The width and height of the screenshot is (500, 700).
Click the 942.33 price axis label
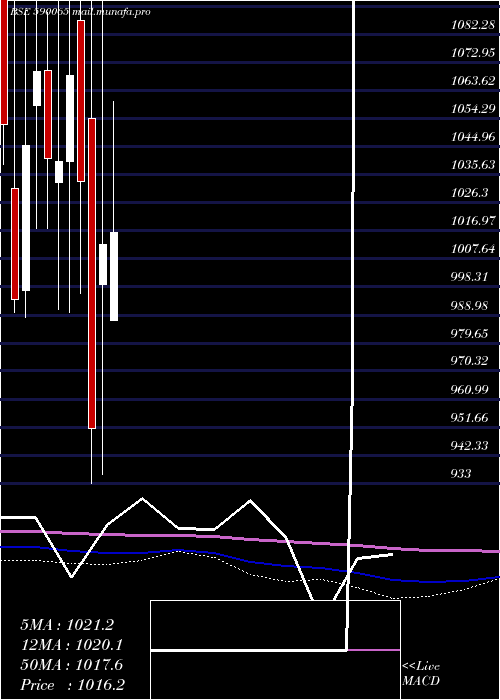tap(469, 446)
